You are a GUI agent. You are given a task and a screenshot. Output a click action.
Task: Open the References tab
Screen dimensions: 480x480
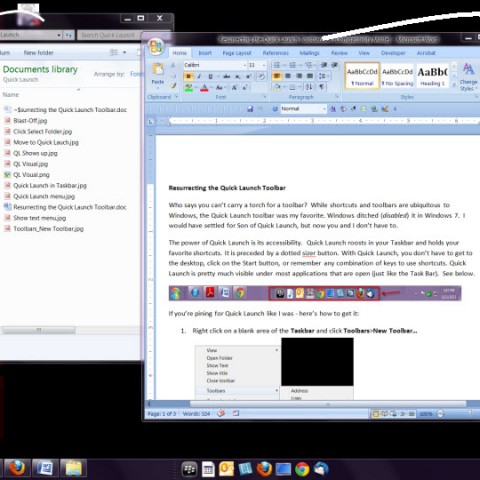[x=275, y=53]
